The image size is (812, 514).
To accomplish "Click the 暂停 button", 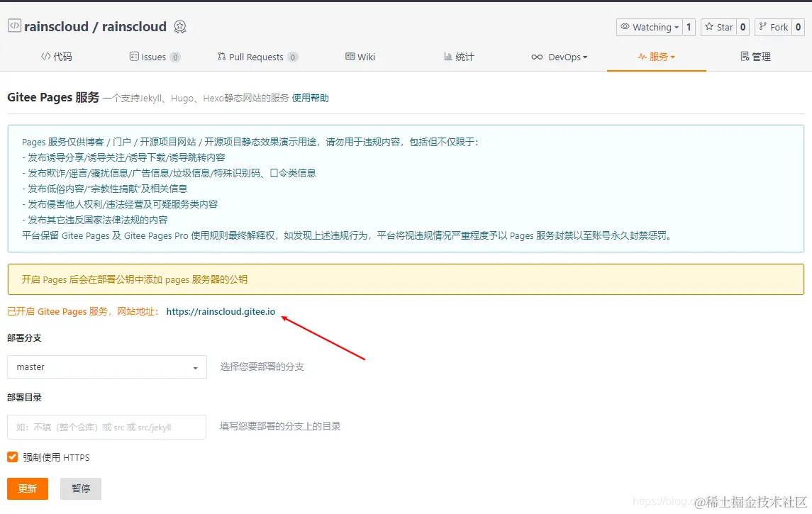I will click(x=81, y=488).
